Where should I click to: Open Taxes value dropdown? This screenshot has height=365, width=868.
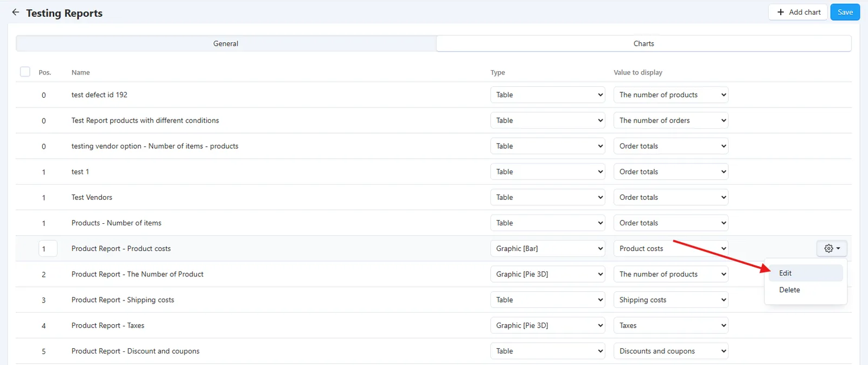point(671,325)
